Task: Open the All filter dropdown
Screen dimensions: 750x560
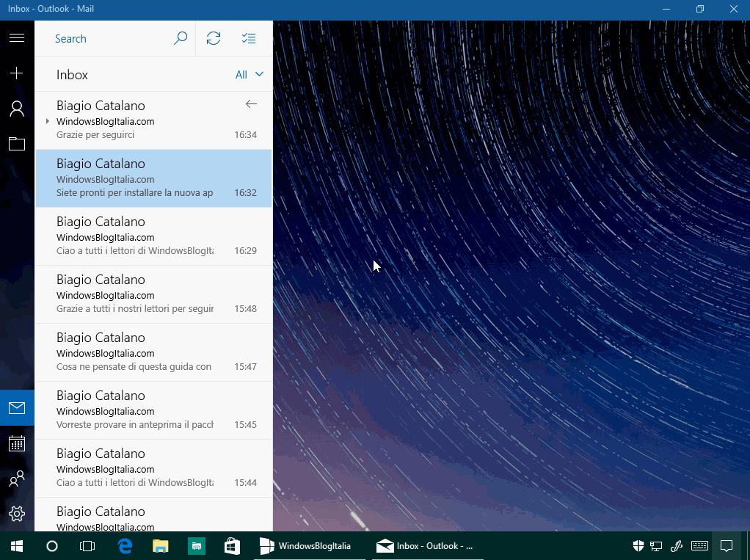Action: (250, 75)
